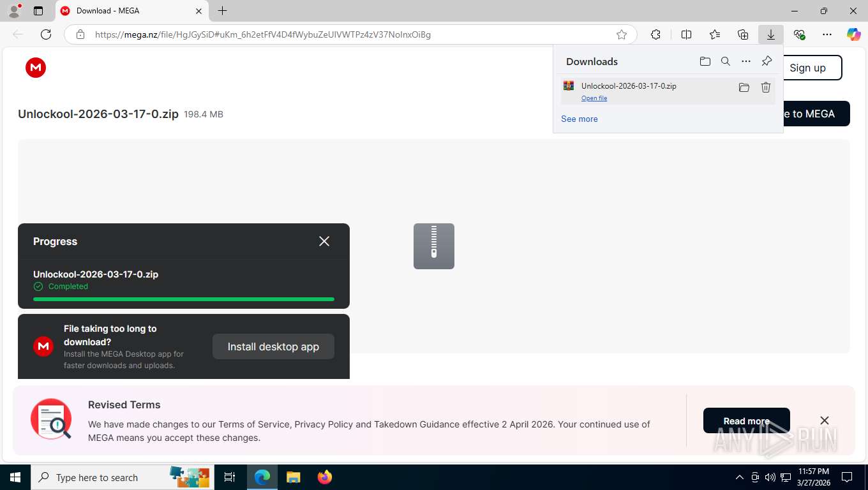The height and width of the screenshot is (490, 868).
Task: Click the partially hidden 'to MEGA' button
Action: pyautogui.click(x=816, y=114)
